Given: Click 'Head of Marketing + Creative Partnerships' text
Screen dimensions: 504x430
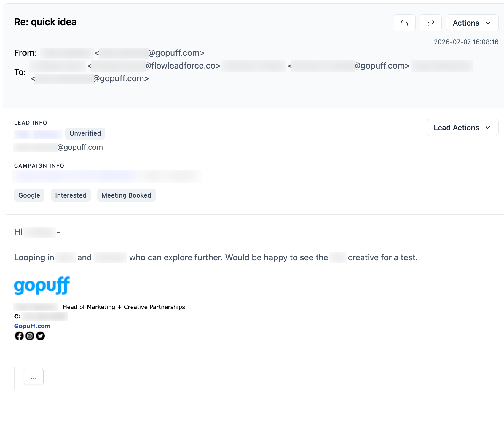Looking at the screenshot, I should click(x=124, y=307).
